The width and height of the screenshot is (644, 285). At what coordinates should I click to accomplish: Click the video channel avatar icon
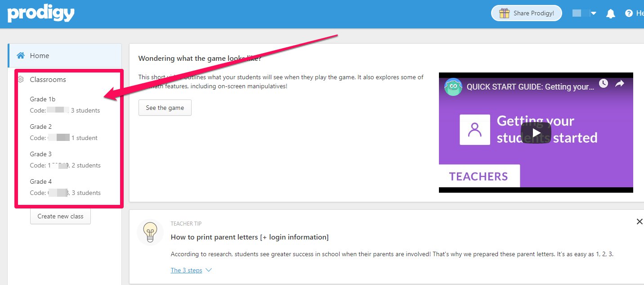(453, 86)
